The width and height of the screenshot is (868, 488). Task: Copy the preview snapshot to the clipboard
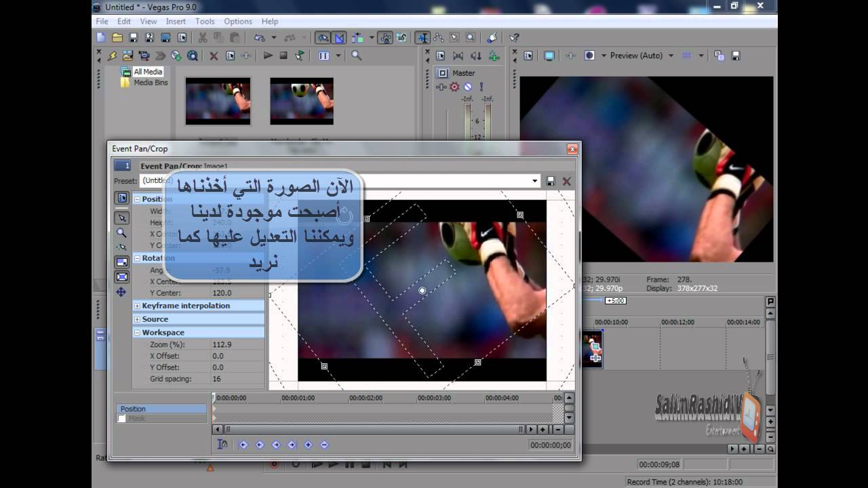point(719,56)
